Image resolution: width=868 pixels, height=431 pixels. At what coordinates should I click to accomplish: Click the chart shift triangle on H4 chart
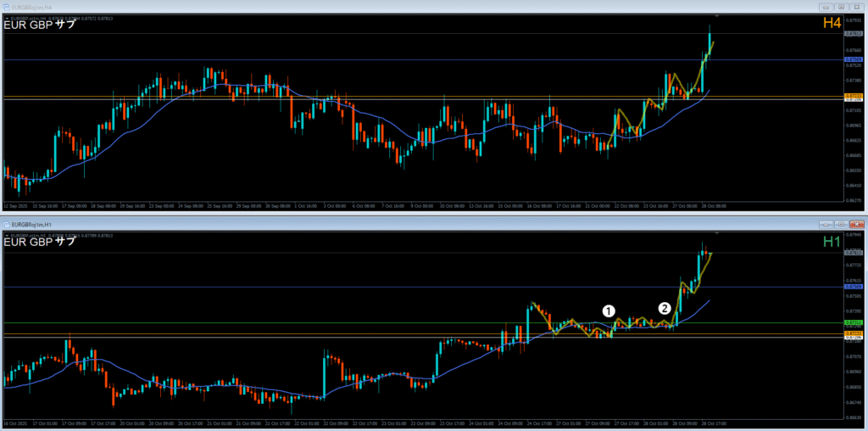click(717, 15)
